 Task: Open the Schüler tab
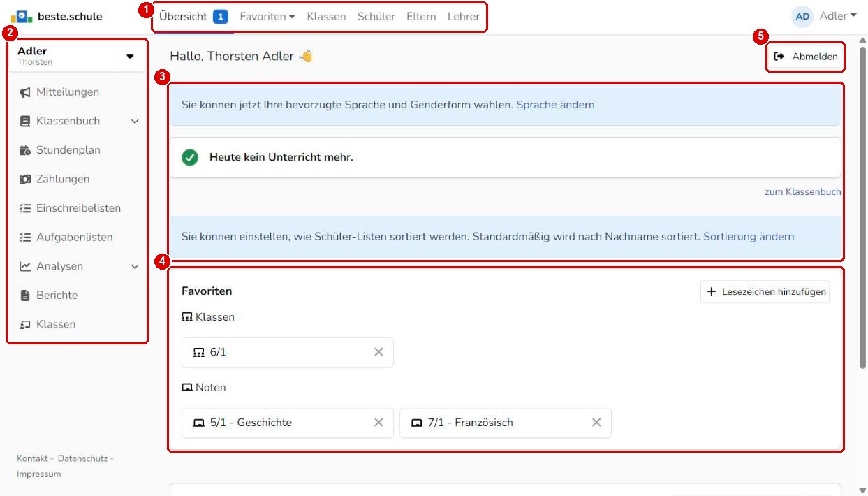click(x=376, y=16)
